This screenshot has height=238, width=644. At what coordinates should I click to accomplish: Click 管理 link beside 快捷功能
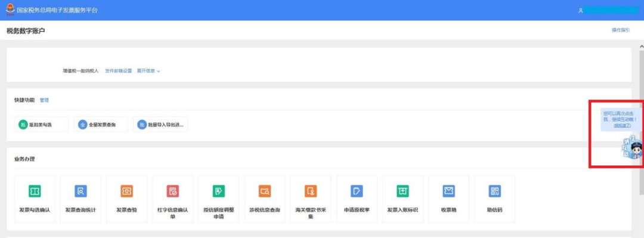[44, 100]
